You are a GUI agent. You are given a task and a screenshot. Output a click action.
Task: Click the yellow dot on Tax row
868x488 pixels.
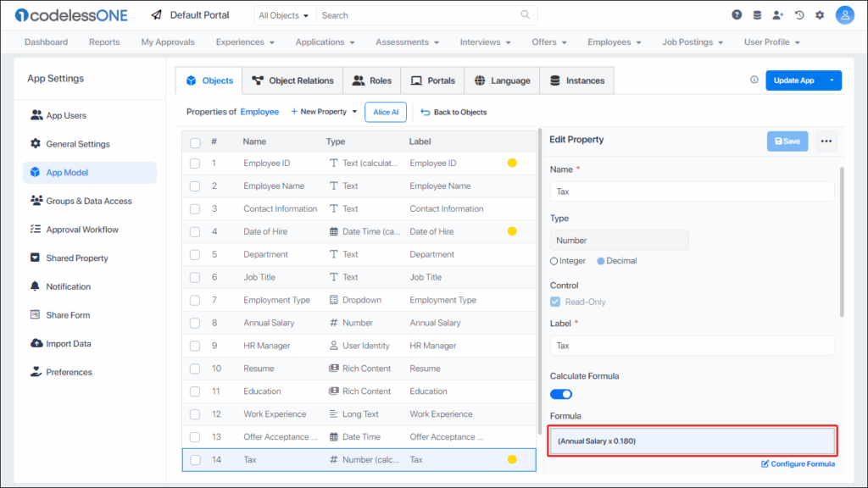click(512, 460)
